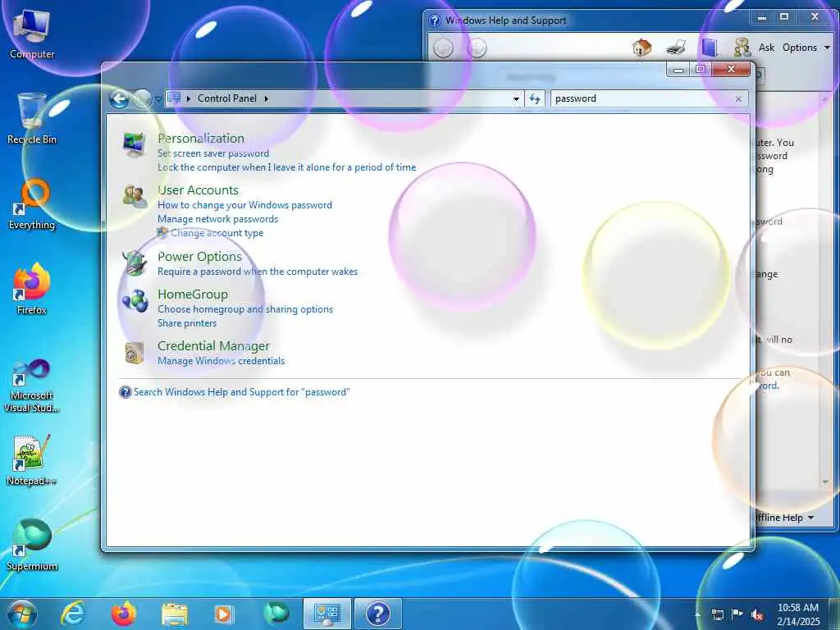
Task: Switch to Control Panel taskbar button
Action: pos(327,614)
